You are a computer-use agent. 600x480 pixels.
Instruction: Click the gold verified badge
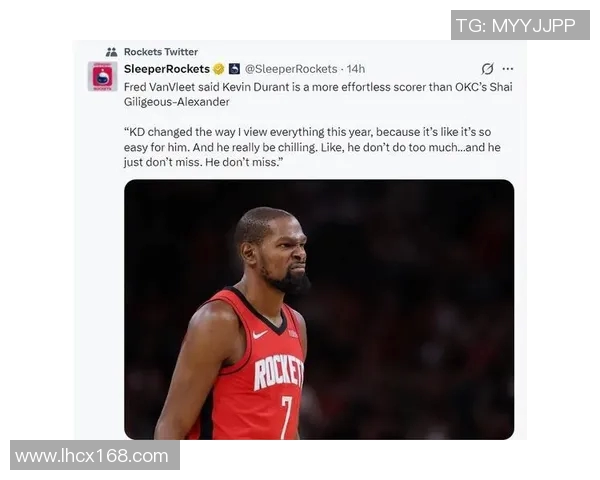tap(218, 69)
